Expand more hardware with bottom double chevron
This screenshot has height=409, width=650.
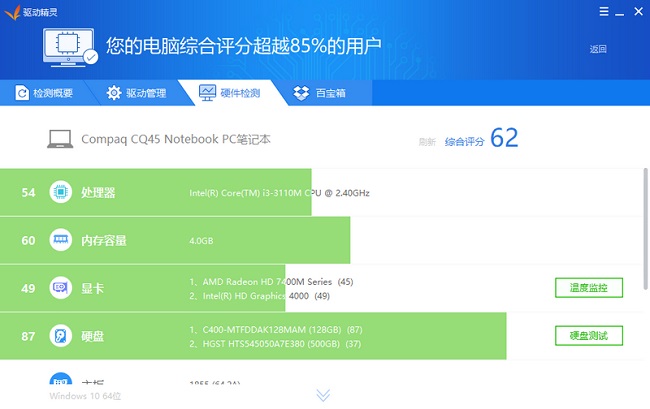(x=323, y=395)
